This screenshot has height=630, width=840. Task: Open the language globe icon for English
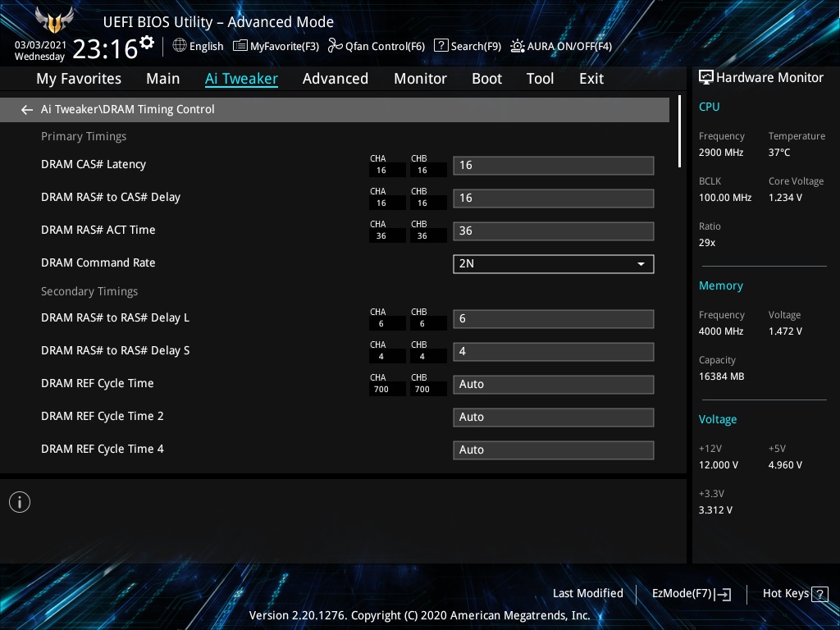point(180,46)
